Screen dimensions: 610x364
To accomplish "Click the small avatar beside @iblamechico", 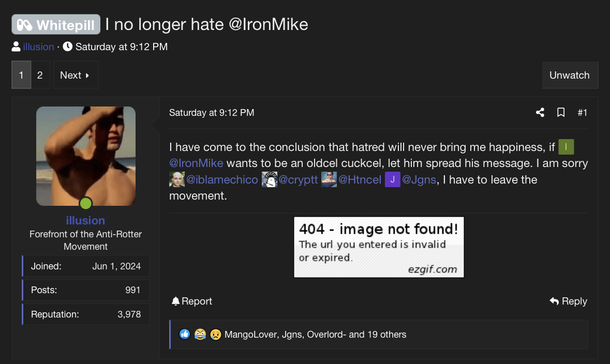I will (177, 179).
